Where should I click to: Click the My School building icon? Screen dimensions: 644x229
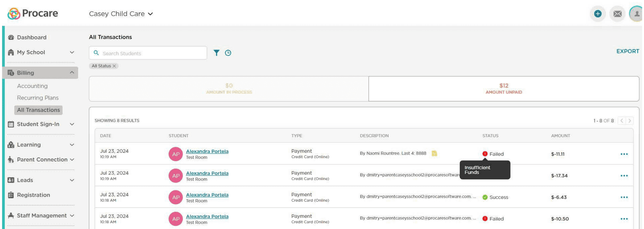(x=11, y=52)
